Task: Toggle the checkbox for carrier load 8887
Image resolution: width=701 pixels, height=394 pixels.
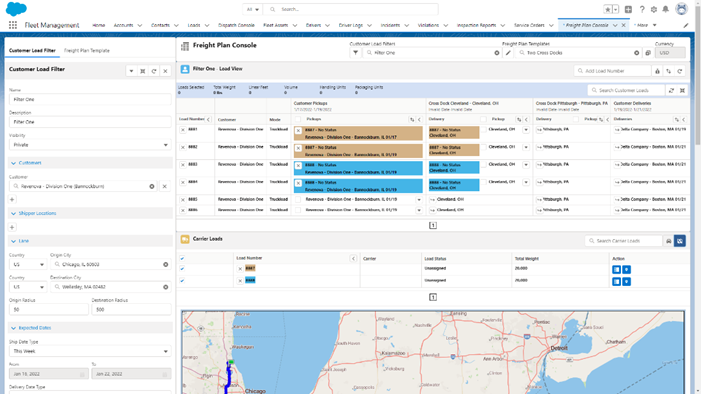Action: pos(182,269)
